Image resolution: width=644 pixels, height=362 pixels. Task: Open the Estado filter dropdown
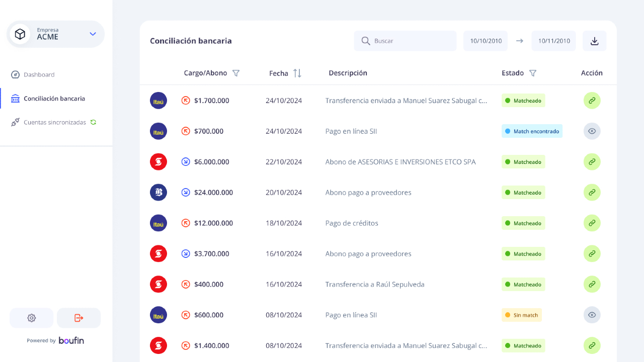tap(533, 73)
